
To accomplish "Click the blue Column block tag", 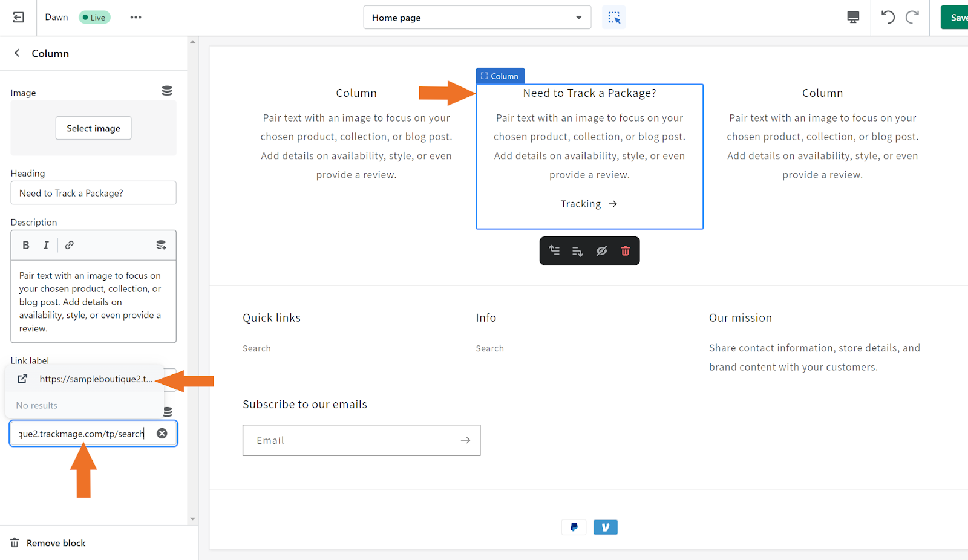I will click(x=500, y=76).
